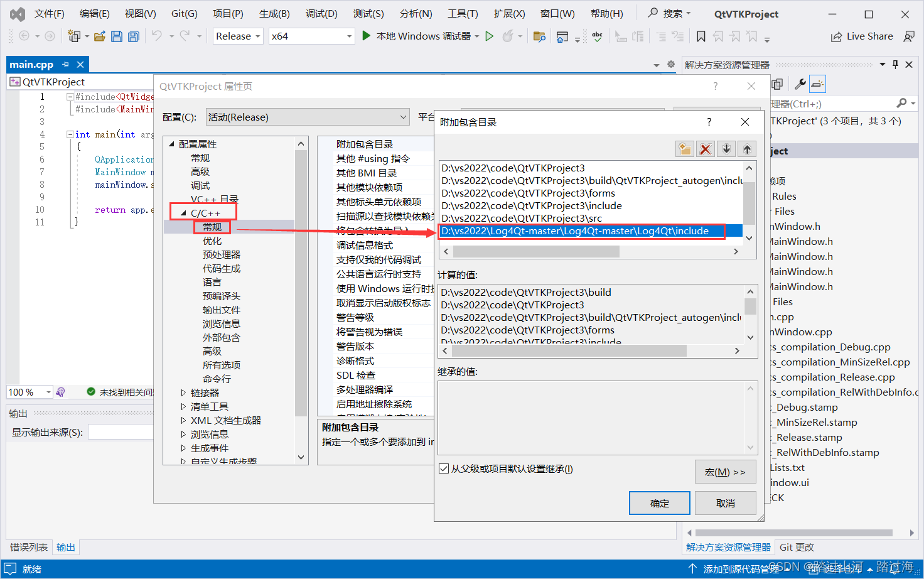Switch to the Git 更改 tab
The image size is (924, 579).
pos(797,547)
